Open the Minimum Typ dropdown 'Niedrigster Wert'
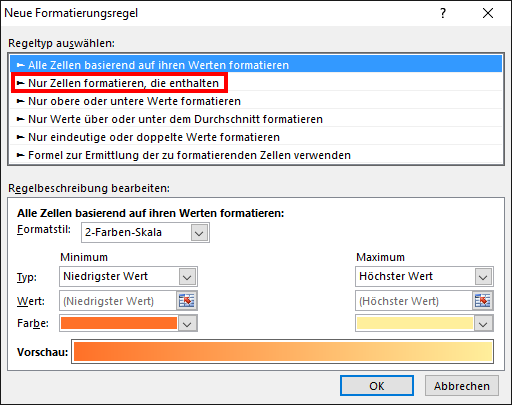 pos(128,276)
